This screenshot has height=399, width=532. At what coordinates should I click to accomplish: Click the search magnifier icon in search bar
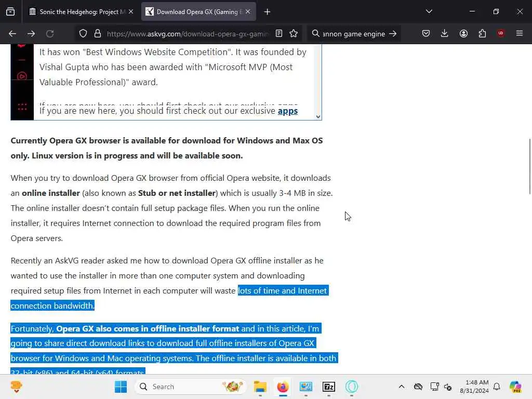(315, 34)
